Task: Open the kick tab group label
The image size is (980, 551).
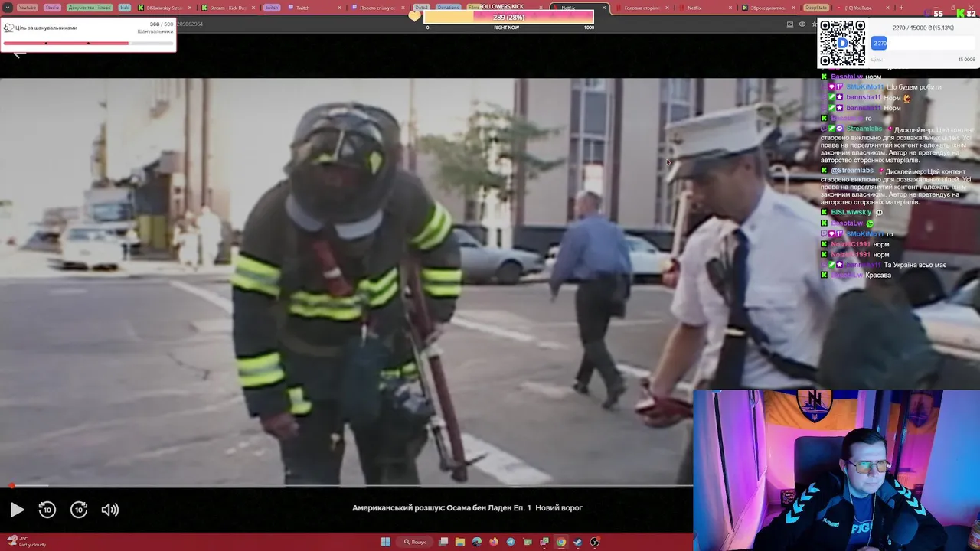Action: click(124, 8)
